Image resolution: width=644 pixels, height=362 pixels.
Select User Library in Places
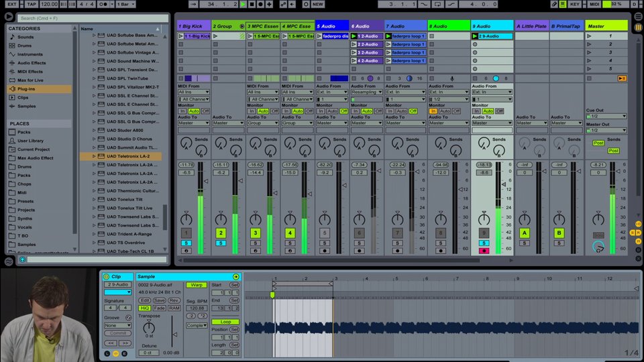(30, 141)
